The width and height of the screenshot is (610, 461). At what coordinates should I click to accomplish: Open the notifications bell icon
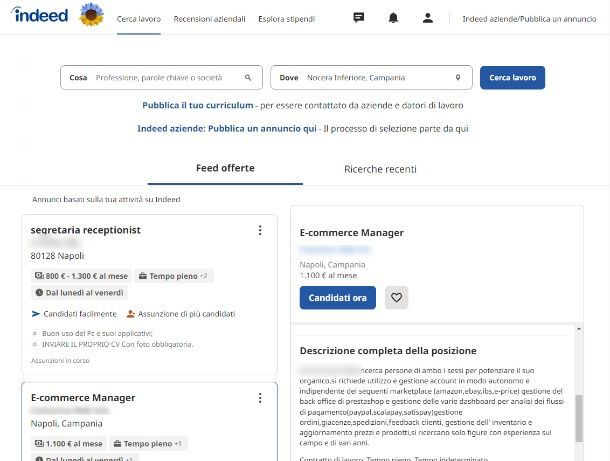(x=393, y=18)
